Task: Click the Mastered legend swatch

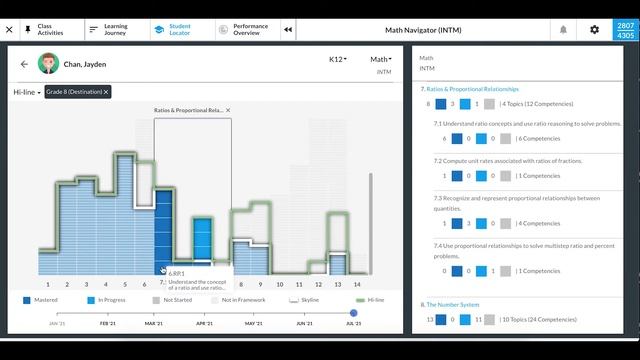Action: tap(27, 300)
